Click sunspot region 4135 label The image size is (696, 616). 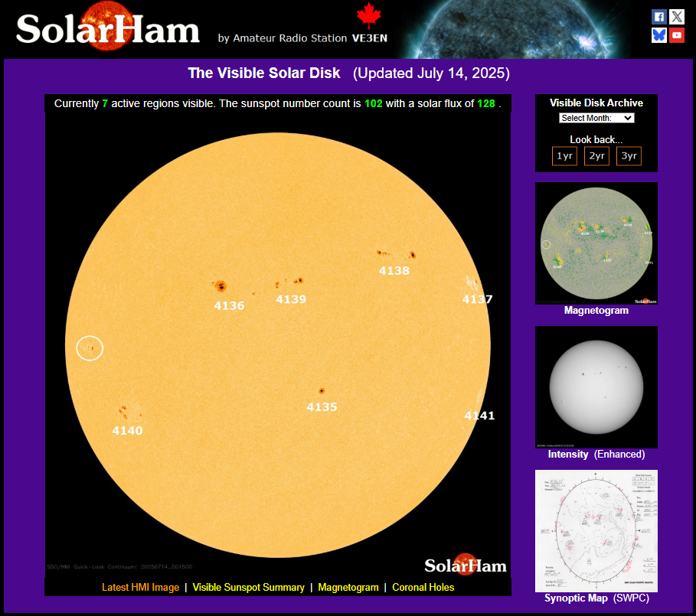(x=322, y=407)
